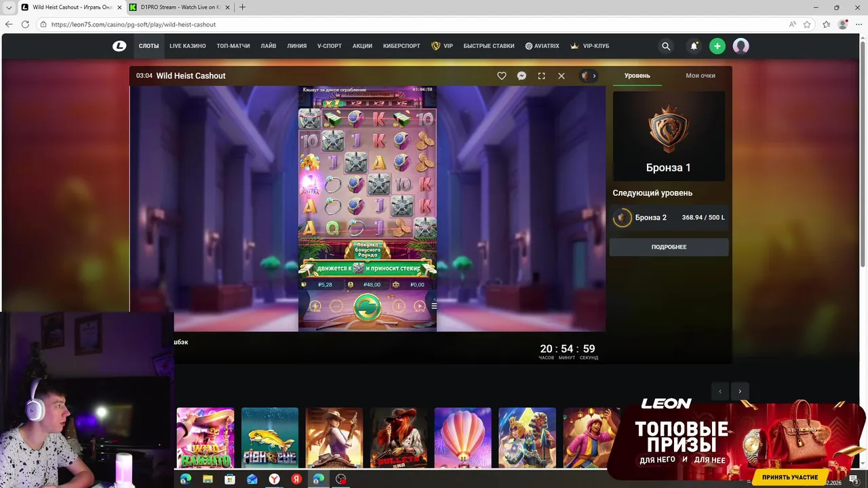Open the bonus round purchase button
The height and width of the screenshot is (488, 868).
pyautogui.click(x=367, y=249)
